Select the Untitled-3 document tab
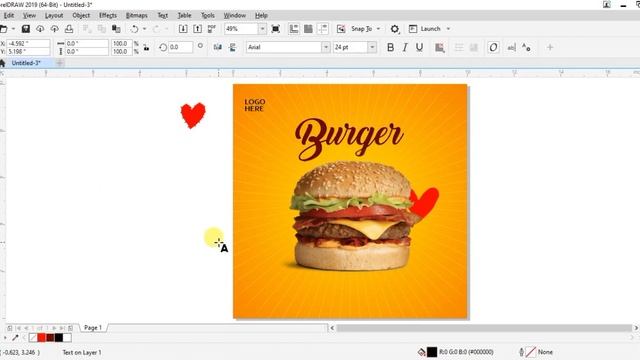Viewport: 640px width, 360px height. (26, 63)
